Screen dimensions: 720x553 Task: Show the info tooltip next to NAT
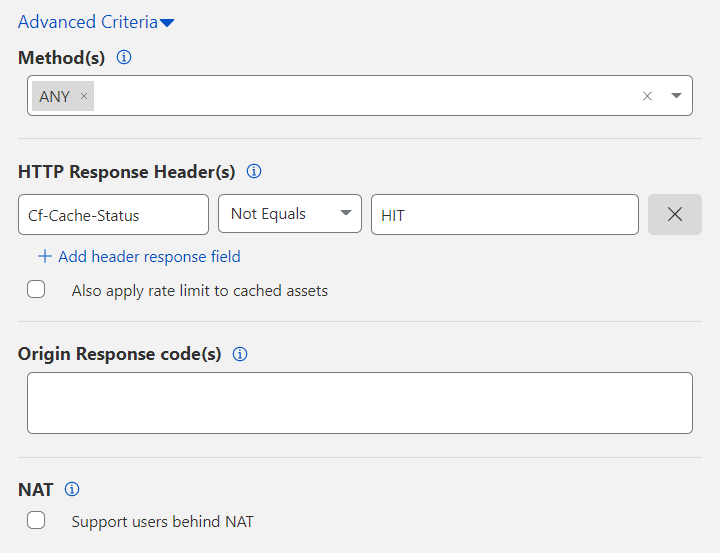[x=72, y=489]
